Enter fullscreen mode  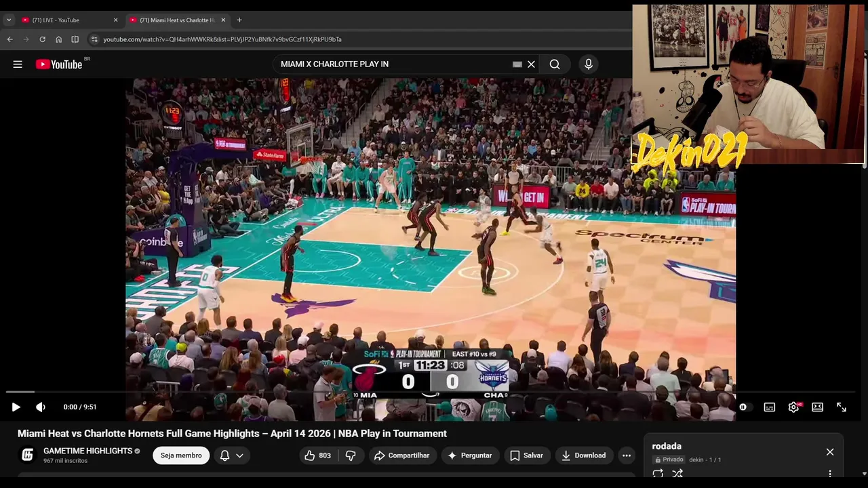(x=842, y=407)
